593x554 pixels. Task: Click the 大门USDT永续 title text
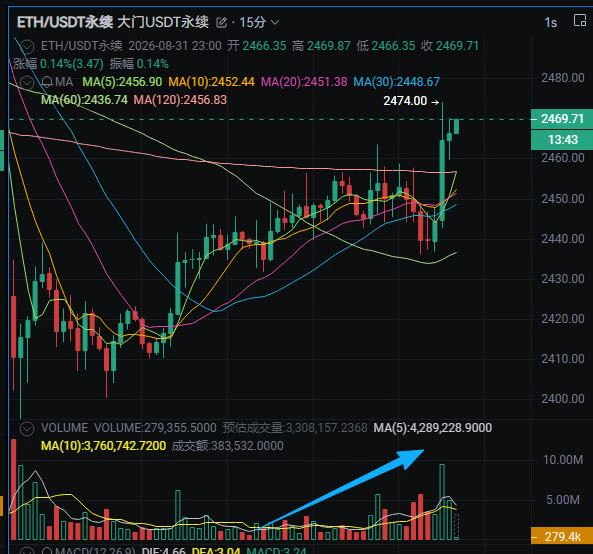(x=163, y=23)
